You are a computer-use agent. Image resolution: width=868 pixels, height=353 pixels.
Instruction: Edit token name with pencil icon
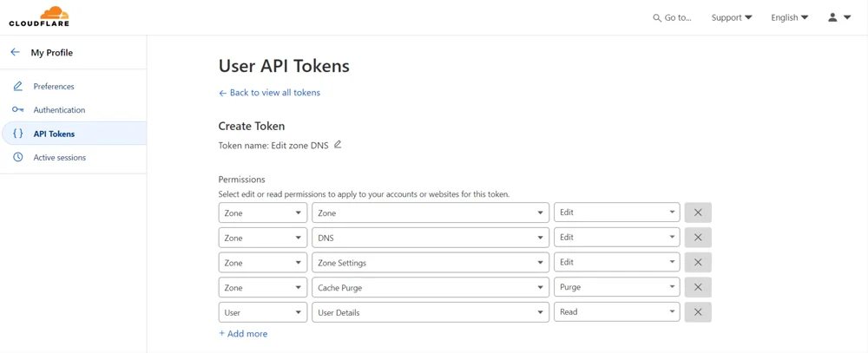(x=338, y=145)
